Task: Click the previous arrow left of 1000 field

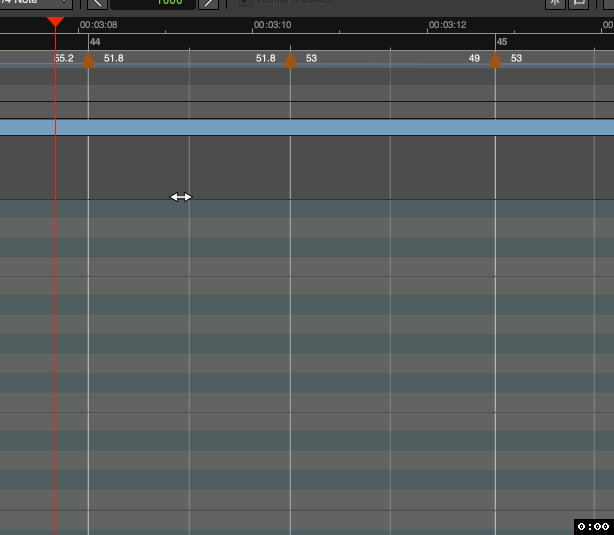Action: [x=98, y=4]
